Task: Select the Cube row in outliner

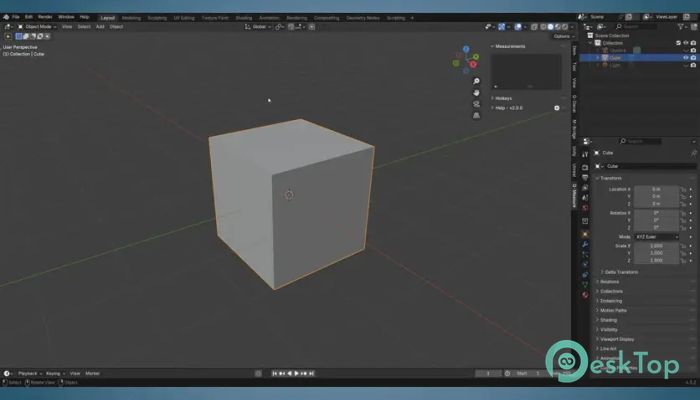Action: [x=638, y=58]
